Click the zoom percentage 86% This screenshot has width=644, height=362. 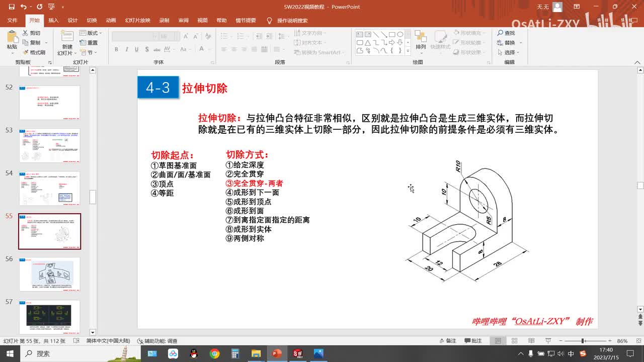[x=622, y=341]
